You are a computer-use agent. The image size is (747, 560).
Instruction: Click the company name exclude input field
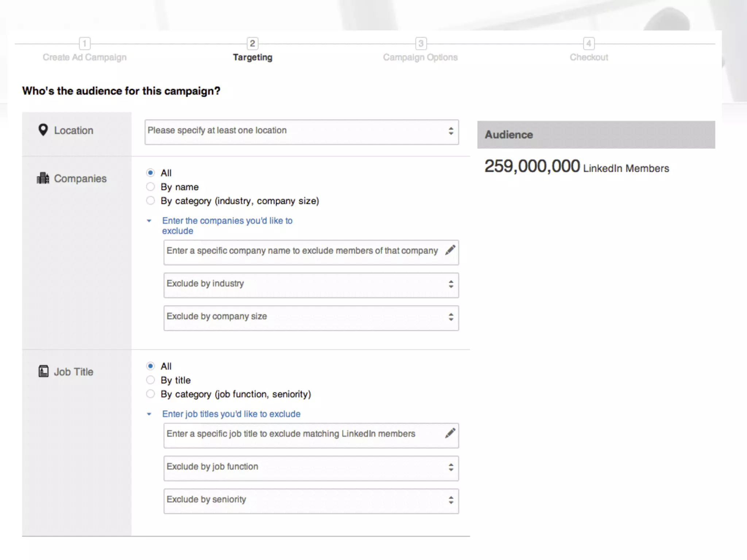311,252
